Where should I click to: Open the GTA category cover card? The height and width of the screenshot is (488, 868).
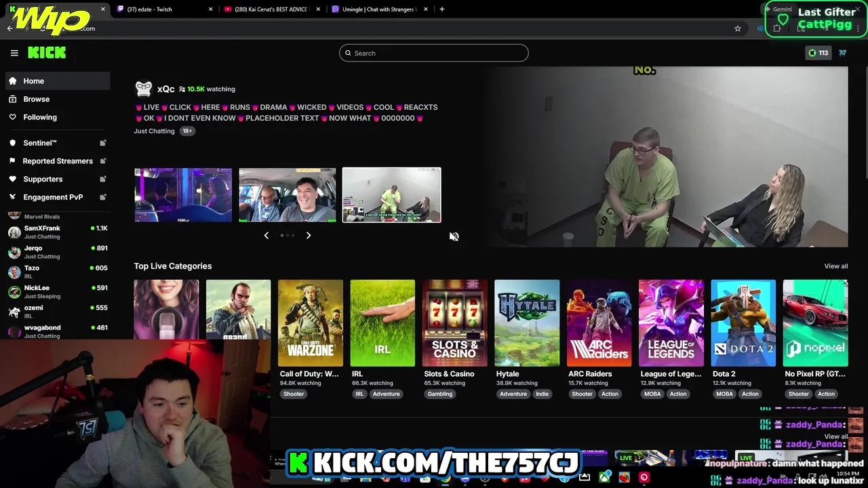point(238,310)
